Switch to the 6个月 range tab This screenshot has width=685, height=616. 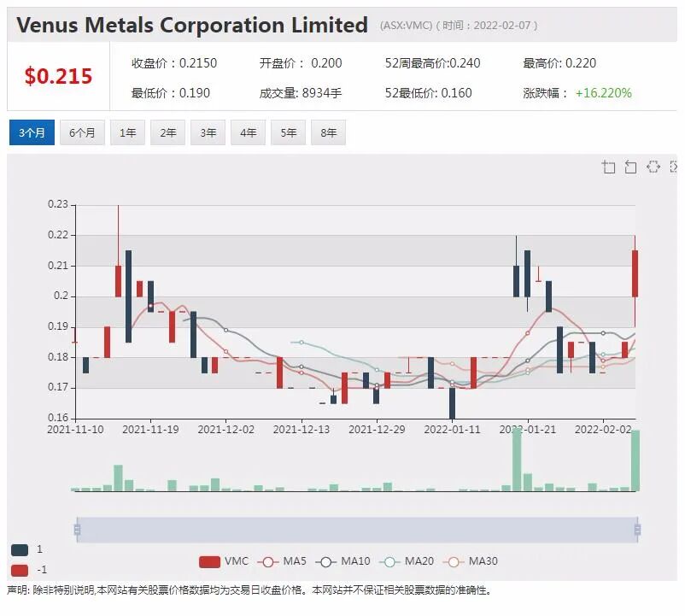pyautogui.click(x=82, y=132)
